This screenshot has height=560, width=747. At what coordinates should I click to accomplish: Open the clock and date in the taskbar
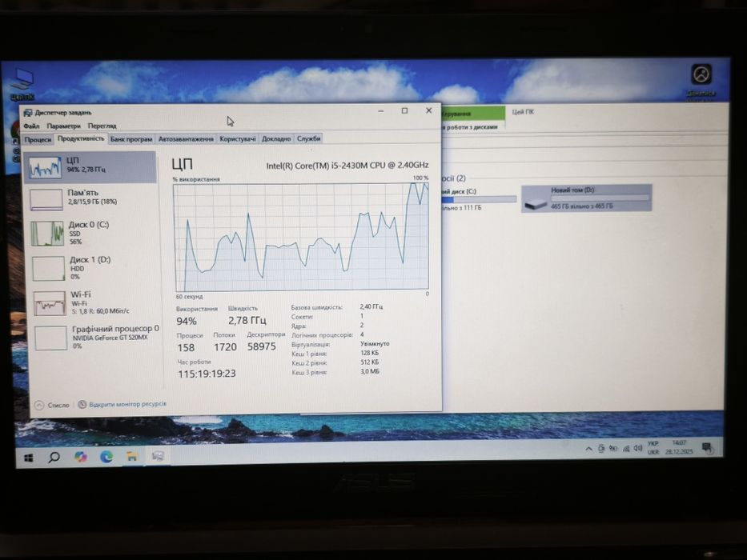coord(679,446)
